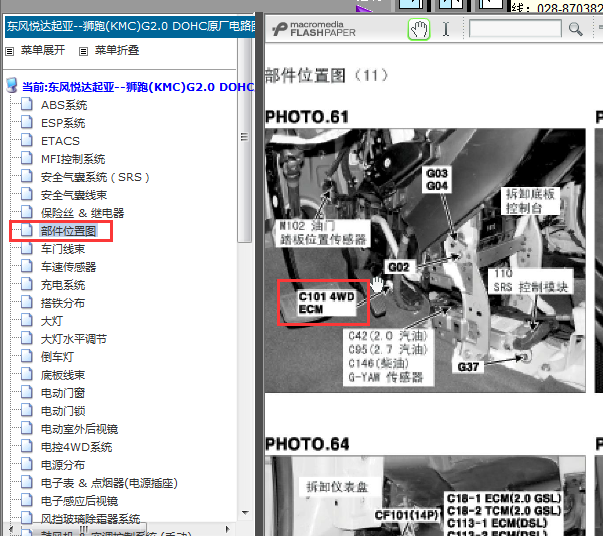
Task: Open the 底板线束 entry
Action: coord(63,375)
